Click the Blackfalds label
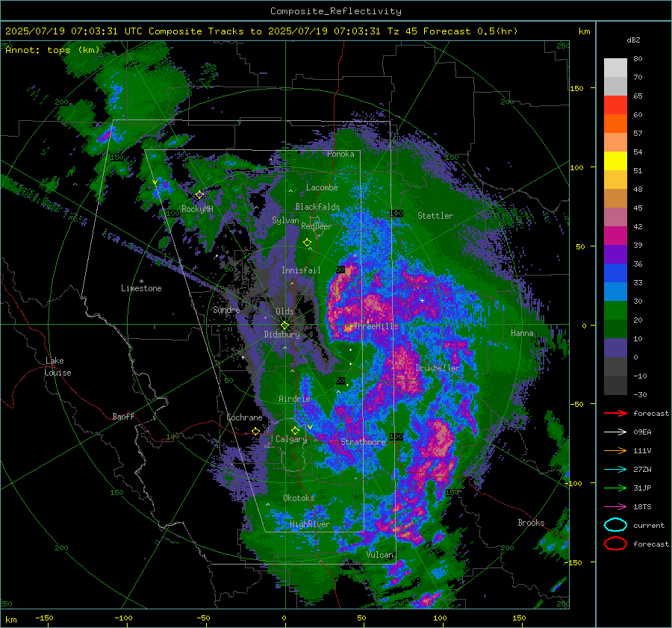The height and width of the screenshot is (628, 672). (x=317, y=207)
